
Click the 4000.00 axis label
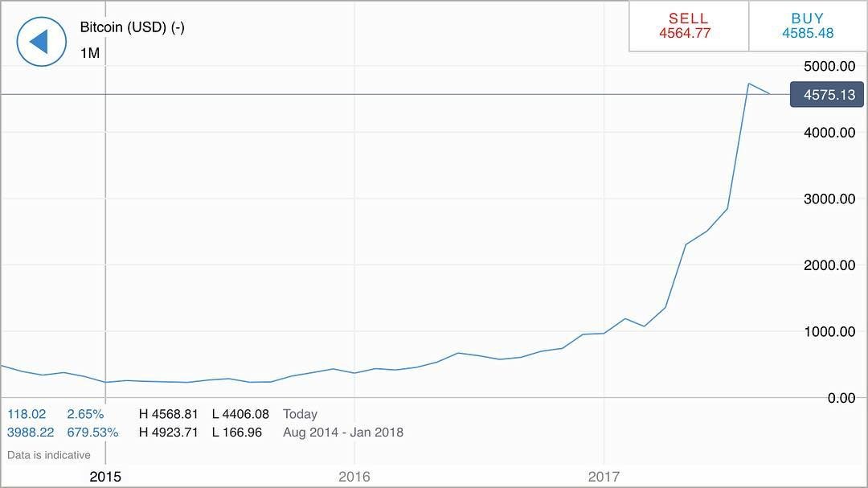click(829, 133)
